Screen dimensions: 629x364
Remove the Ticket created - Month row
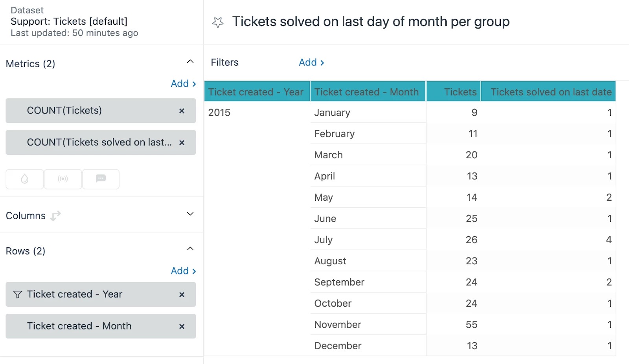click(182, 327)
